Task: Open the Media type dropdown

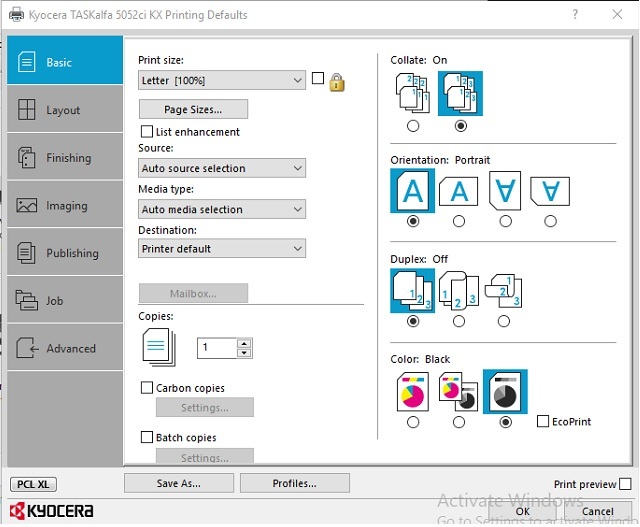Action: coord(221,210)
